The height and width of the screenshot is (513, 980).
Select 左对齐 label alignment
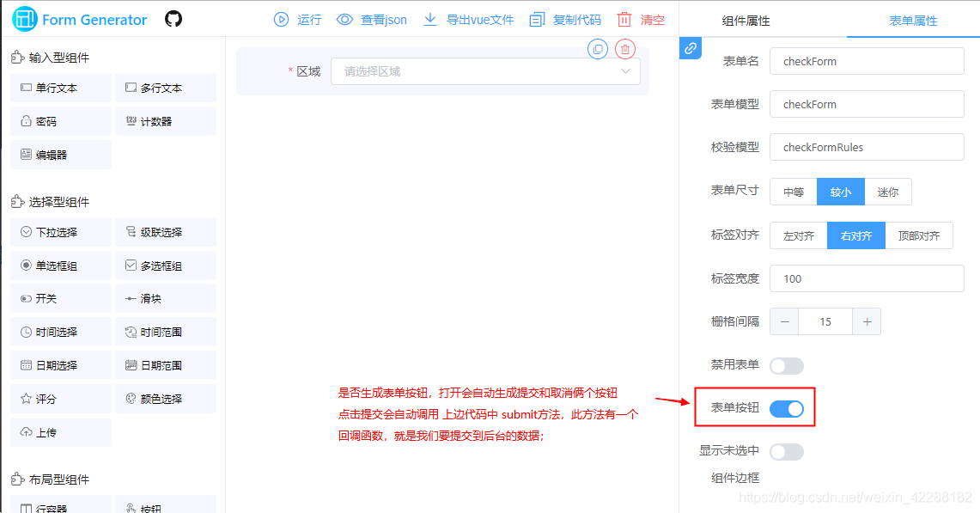coord(799,235)
